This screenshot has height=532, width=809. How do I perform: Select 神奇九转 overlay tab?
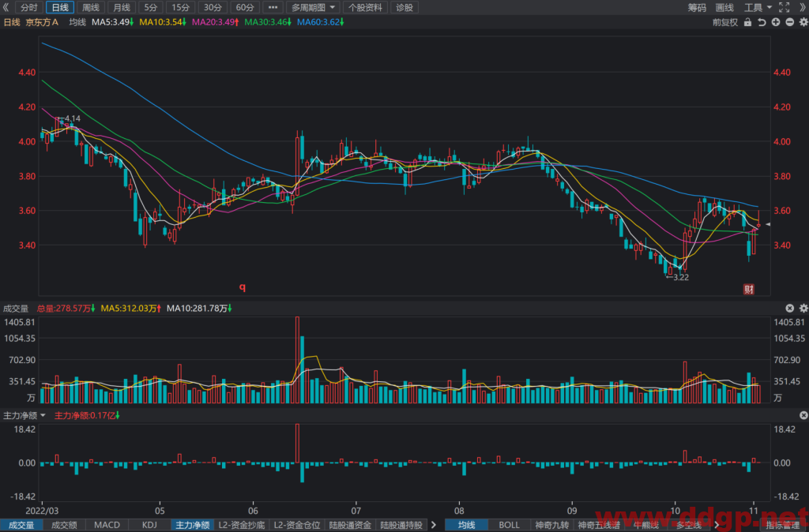point(552,525)
